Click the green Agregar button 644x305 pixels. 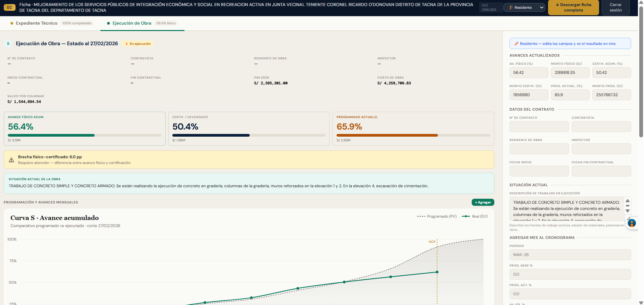pos(483,202)
